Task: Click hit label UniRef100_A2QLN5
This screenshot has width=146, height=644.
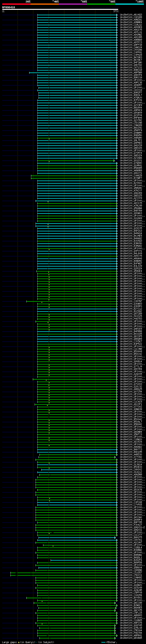Action: click(x=131, y=590)
